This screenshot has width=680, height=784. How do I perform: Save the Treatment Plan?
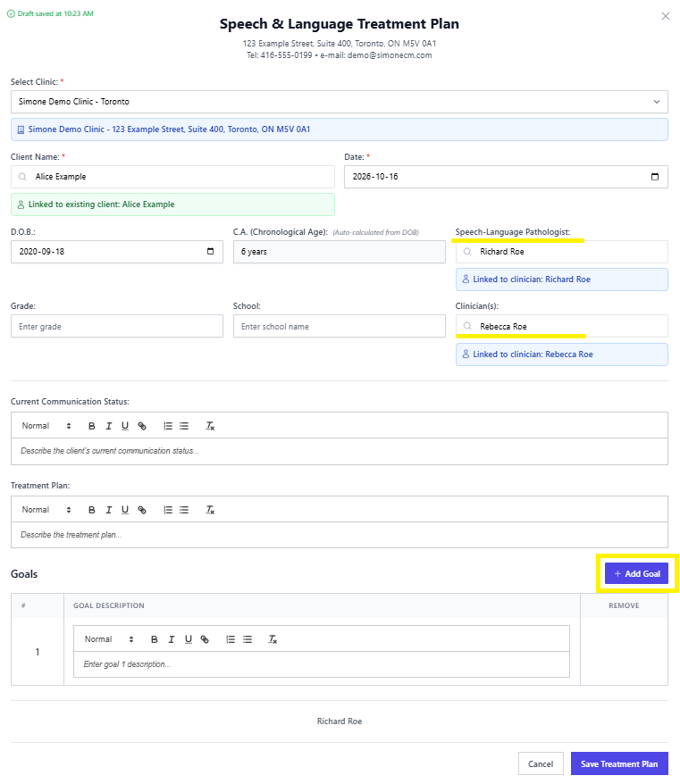click(619, 764)
